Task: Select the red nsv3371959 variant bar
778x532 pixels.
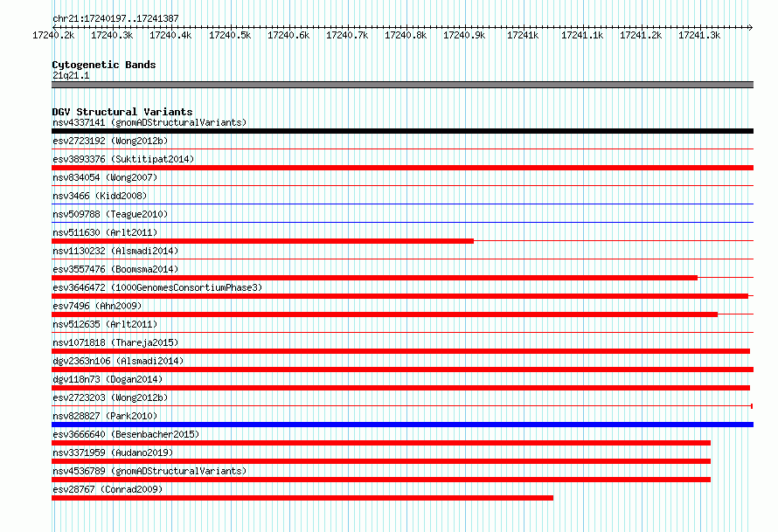Action: [x=381, y=461]
